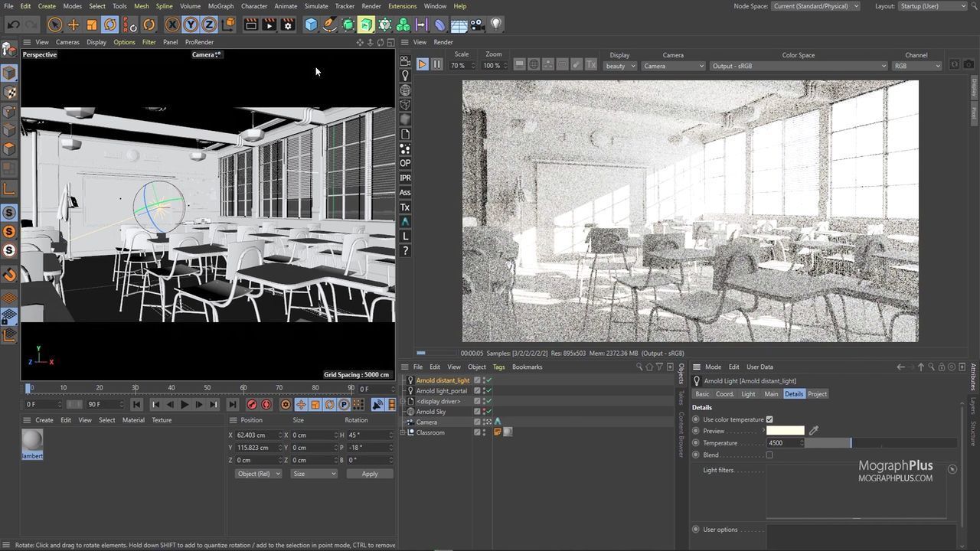Open the MoGraph menu
Screen dimensions: 980x551
[220, 6]
